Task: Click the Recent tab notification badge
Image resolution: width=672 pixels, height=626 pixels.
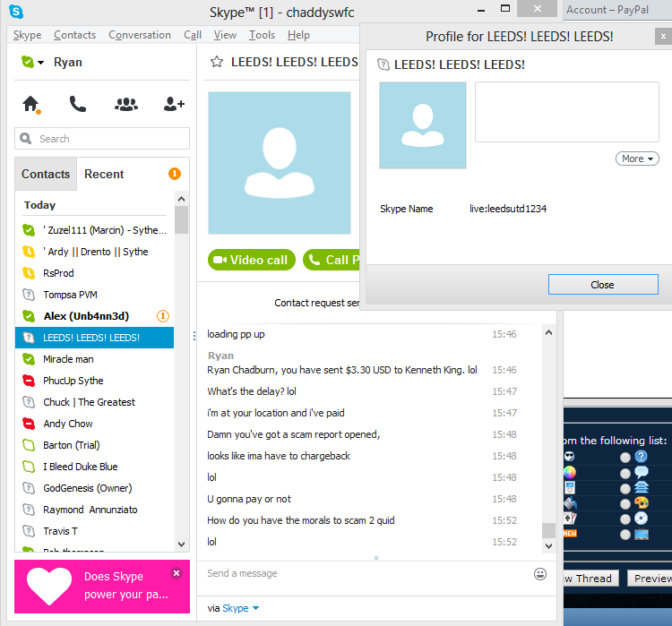Action: click(x=175, y=174)
